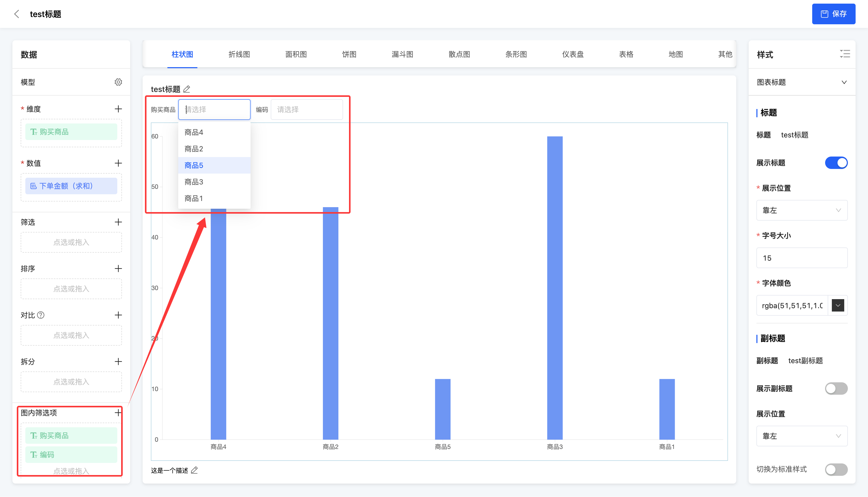Image resolution: width=868 pixels, height=497 pixels.
Task: Toggle 切换为标准样式 switch
Action: [836, 469]
